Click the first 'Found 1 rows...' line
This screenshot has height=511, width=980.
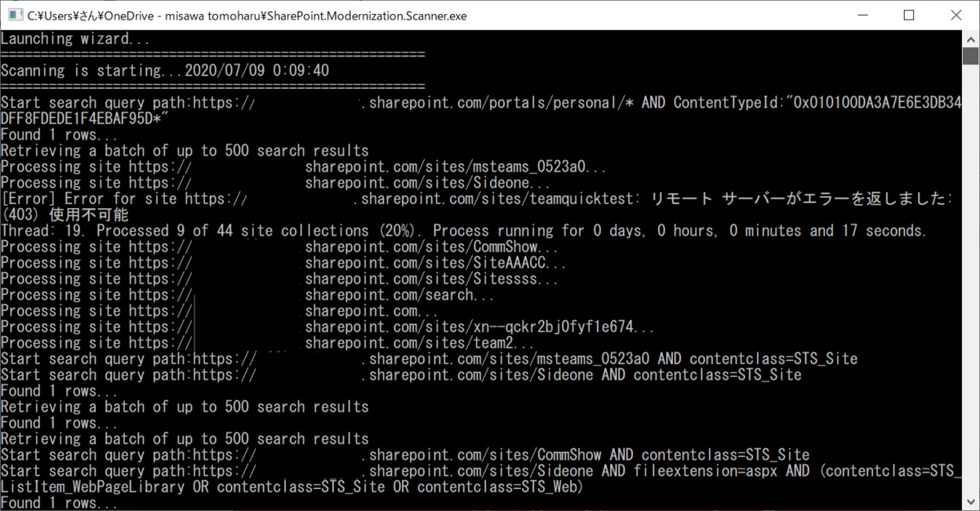60,135
